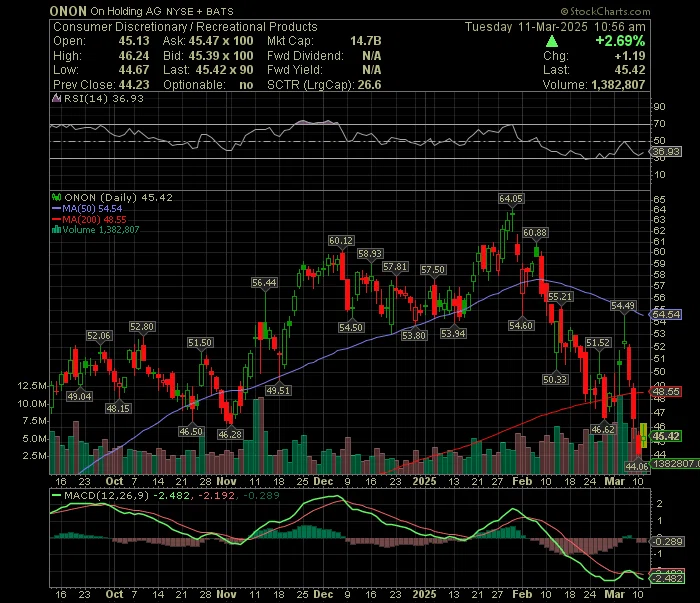Click the 44.06 low price label
The height and width of the screenshot is (603, 700).
point(637,466)
